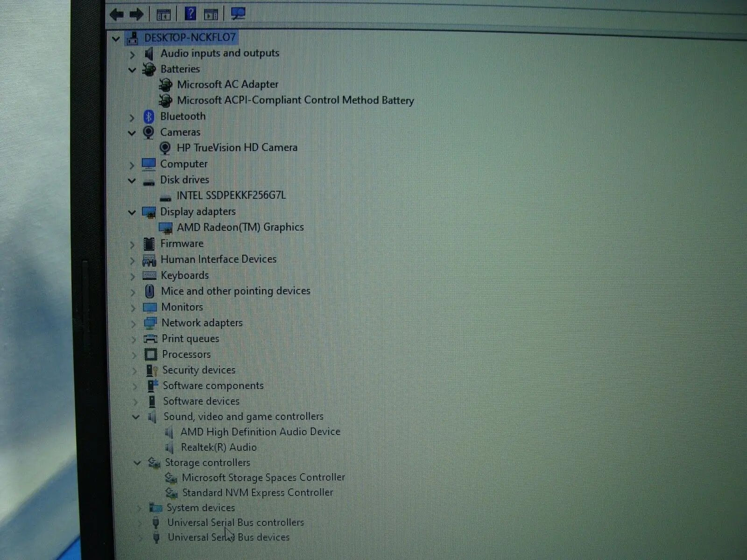
Task: Select HP TrueVision HD Camera label
Action: click(237, 147)
